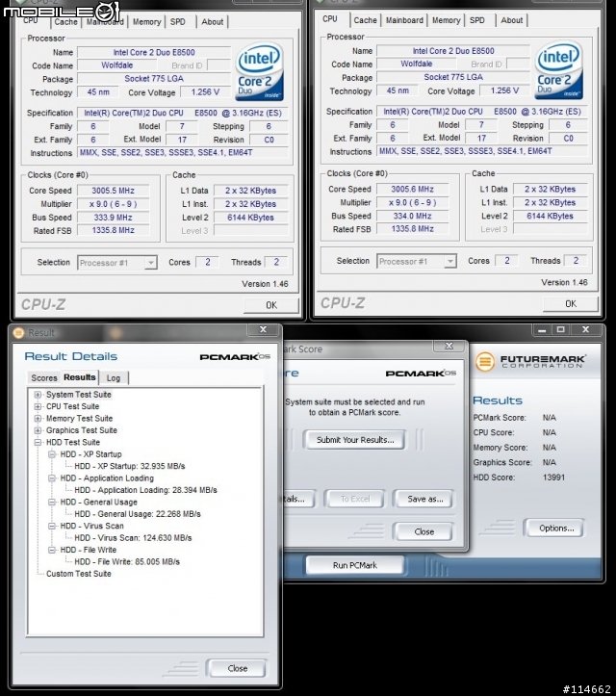Click the Intel Core 2 Duo logo in right CPU-Z
Image resolution: width=616 pixels, height=697 pixels.
tap(558, 70)
